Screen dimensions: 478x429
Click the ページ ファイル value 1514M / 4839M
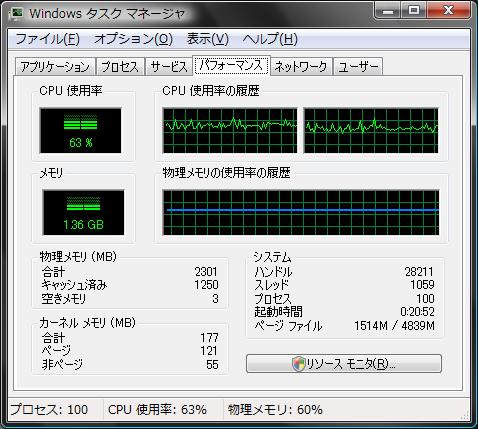[394, 325]
